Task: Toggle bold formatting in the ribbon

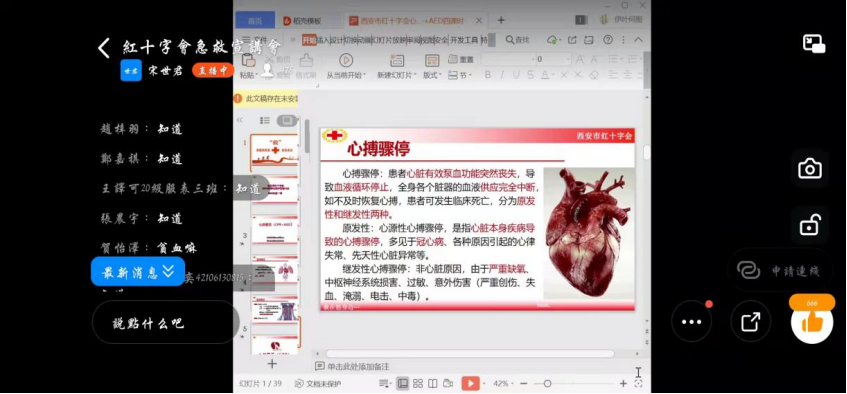Action: [x=488, y=75]
